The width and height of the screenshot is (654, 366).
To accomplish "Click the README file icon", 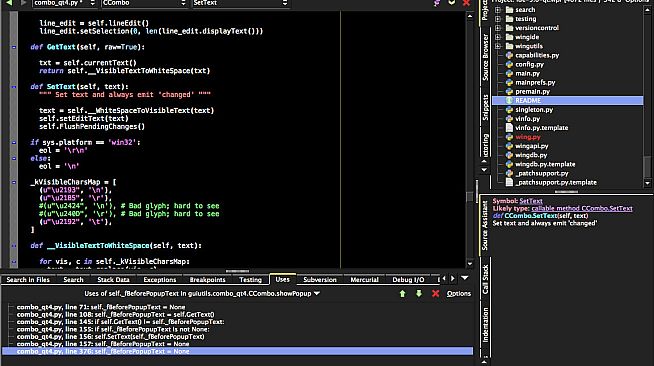I will (x=509, y=100).
